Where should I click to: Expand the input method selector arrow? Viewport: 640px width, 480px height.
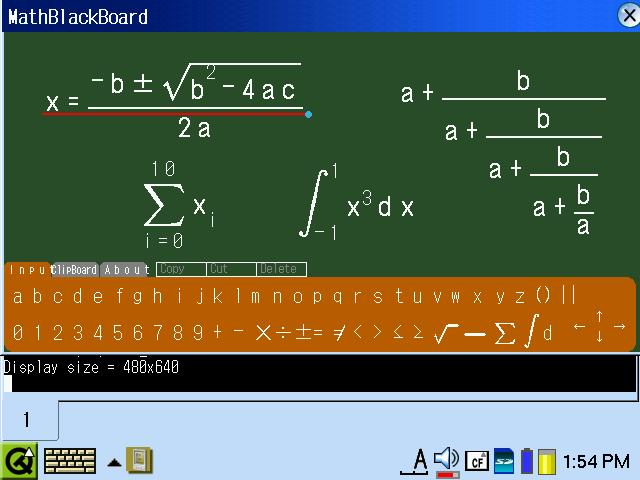115,462
